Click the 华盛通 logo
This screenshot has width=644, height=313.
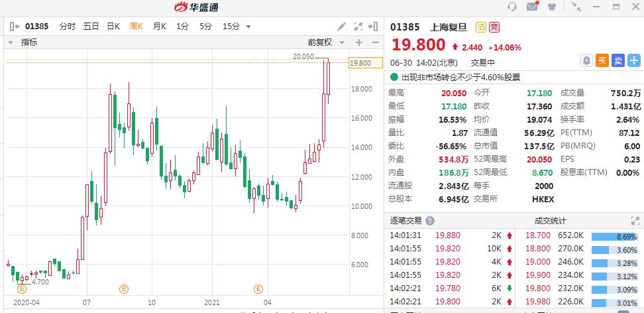pyautogui.click(x=196, y=7)
